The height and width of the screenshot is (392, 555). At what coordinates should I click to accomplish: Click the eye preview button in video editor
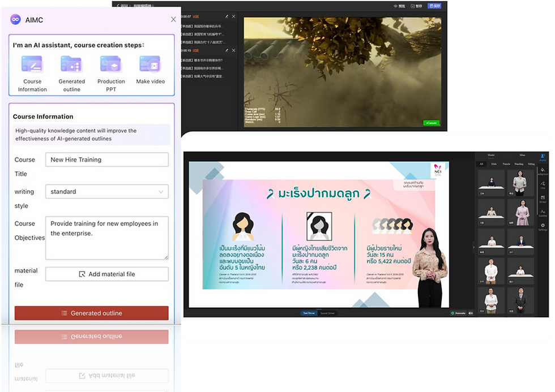(x=399, y=6)
